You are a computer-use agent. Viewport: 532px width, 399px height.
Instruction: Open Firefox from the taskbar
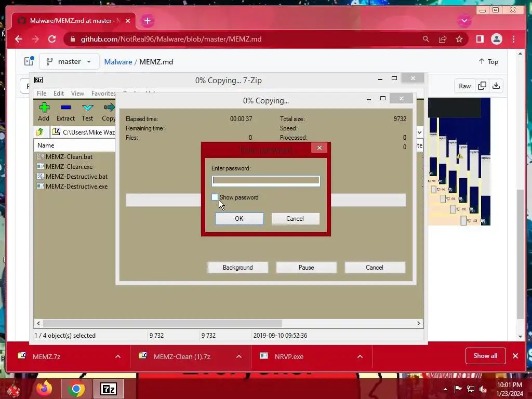[45, 389]
